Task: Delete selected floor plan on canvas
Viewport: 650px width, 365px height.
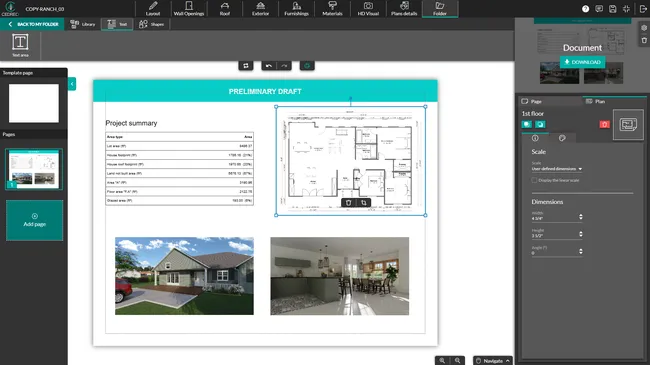Action: (x=349, y=202)
